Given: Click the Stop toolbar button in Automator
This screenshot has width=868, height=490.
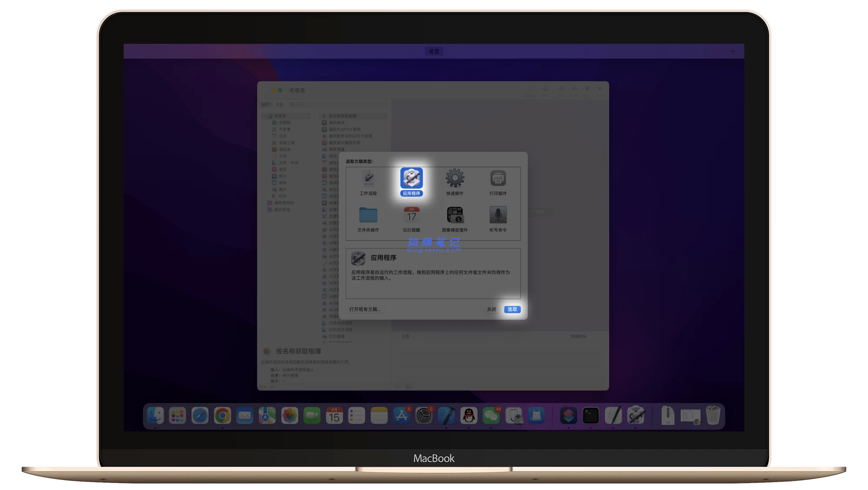Looking at the screenshot, I should (587, 91).
